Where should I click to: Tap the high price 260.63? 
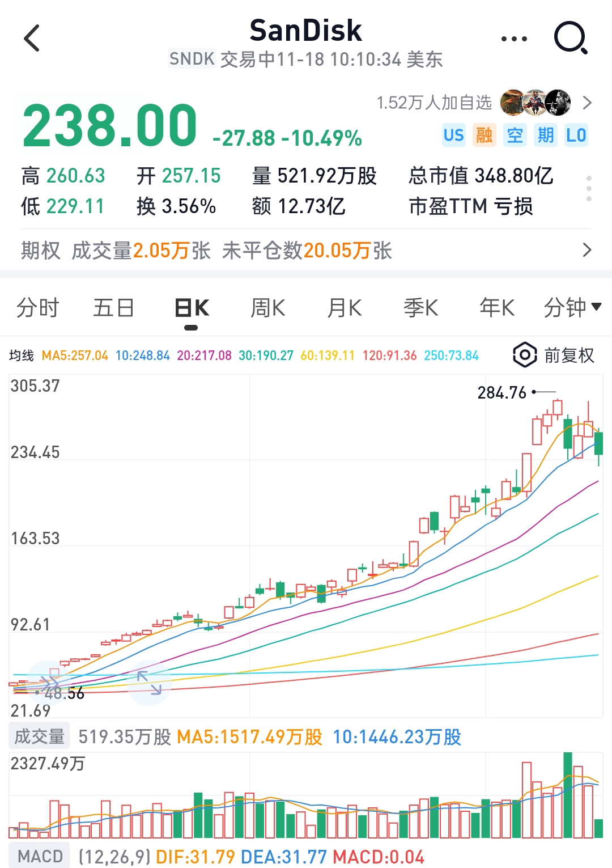(x=76, y=176)
